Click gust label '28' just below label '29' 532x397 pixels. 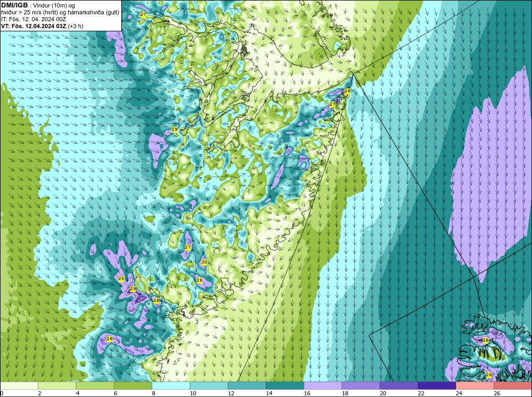(x=156, y=300)
